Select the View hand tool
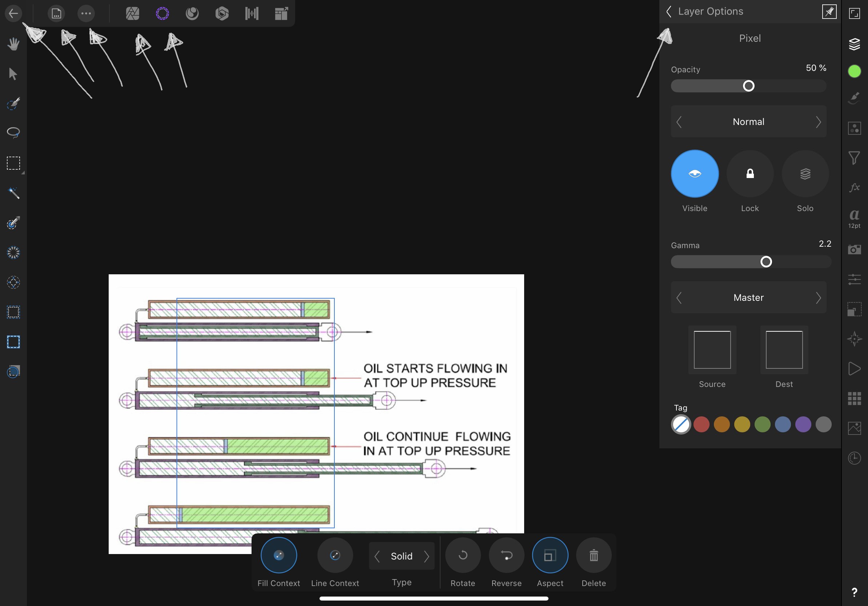Screen dimensions: 868x606 click(13, 44)
